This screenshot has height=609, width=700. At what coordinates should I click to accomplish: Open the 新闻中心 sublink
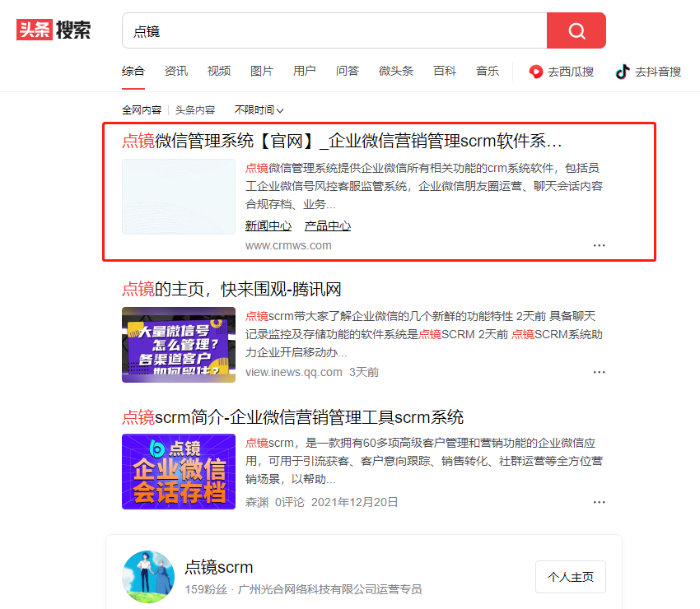coord(268,225)
